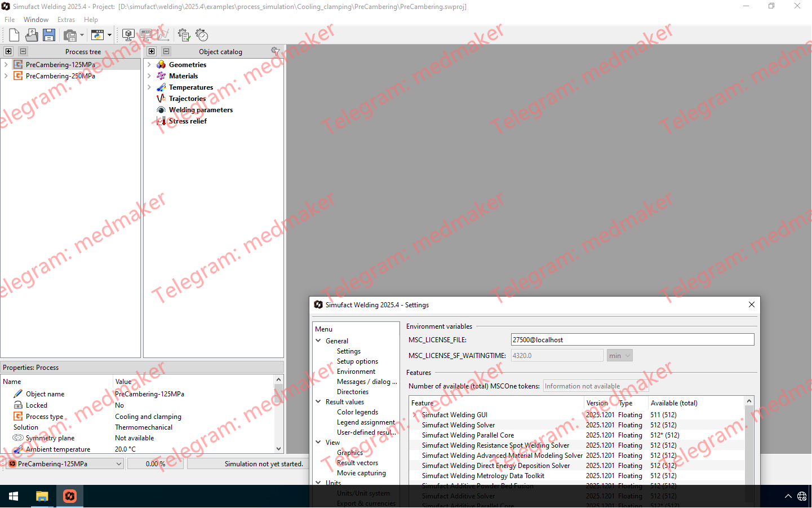Collapse all in Object catalog

click(166, 51)
